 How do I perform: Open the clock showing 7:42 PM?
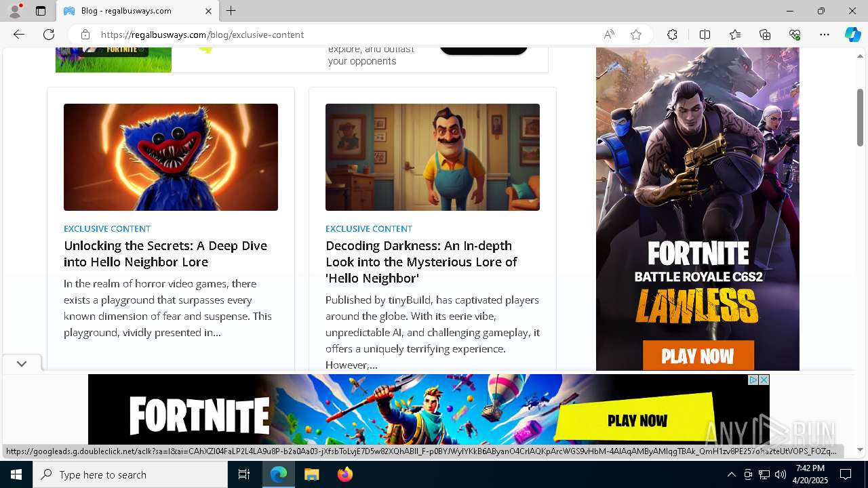[810, 474]
